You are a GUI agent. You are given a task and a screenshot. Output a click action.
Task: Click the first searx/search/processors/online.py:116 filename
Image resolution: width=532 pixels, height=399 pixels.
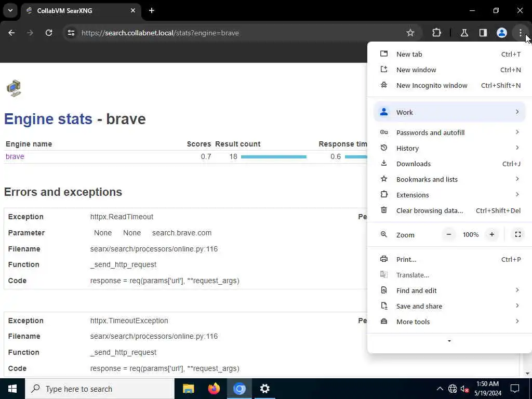click(154, 249)
